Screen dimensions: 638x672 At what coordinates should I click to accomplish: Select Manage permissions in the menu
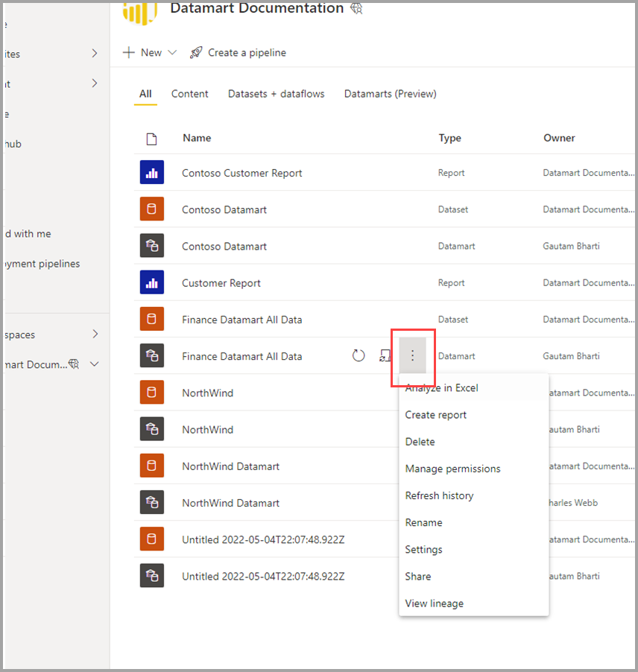pyautogui.click(x=452, y=469)
